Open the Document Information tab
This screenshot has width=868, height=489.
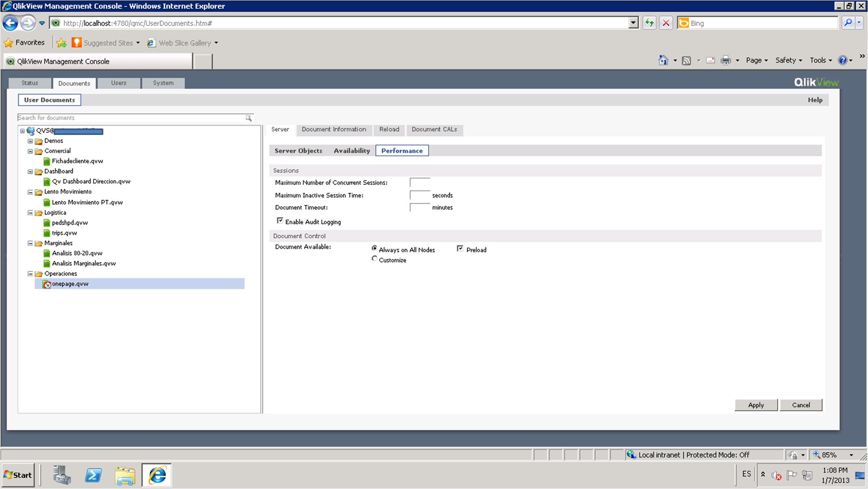click(x=334, y=129)
